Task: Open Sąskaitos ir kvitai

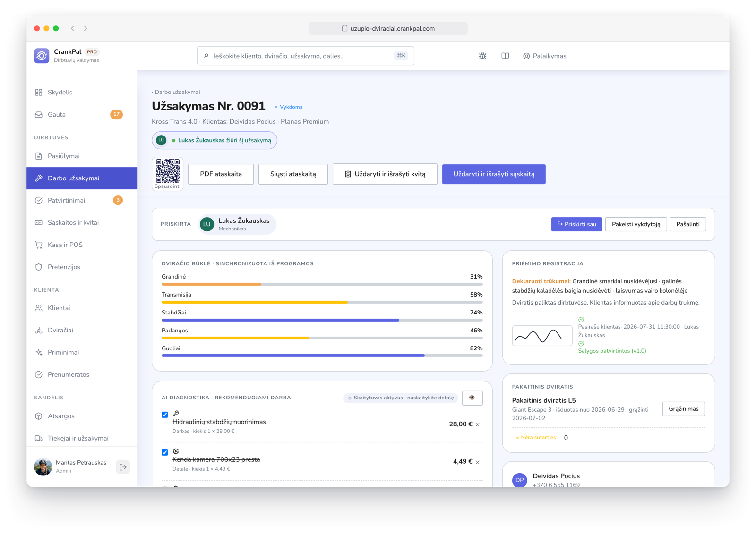Action: pyautogui.click(x=82, y=222)
